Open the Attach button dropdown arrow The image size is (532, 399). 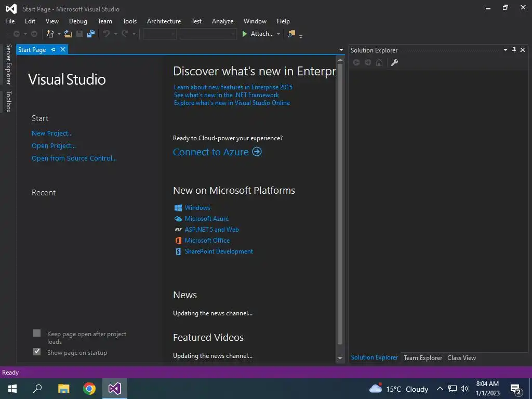click(278, 34)
